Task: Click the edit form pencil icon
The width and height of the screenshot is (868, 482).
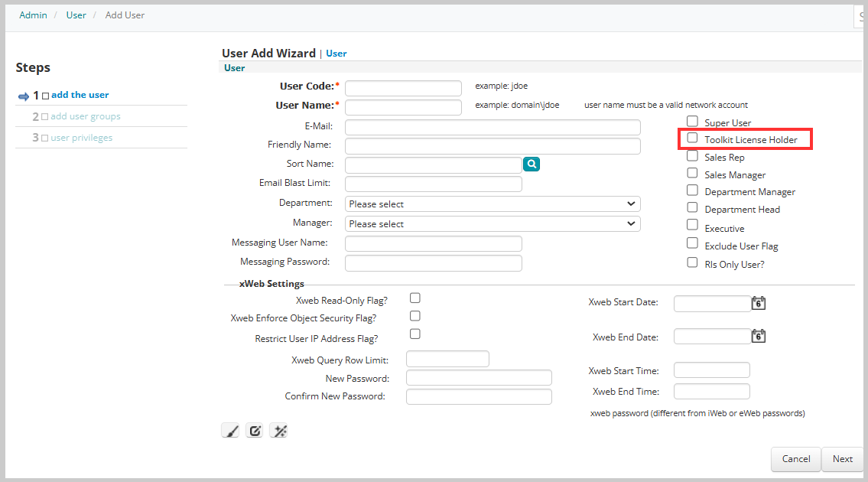Action: 255,431
